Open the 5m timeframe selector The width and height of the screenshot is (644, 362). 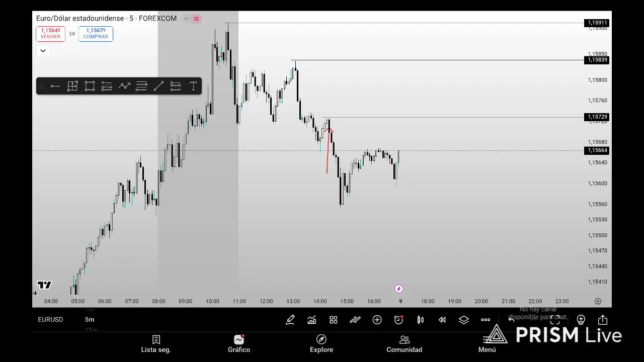pyautogui.click(x=90, y=320)
